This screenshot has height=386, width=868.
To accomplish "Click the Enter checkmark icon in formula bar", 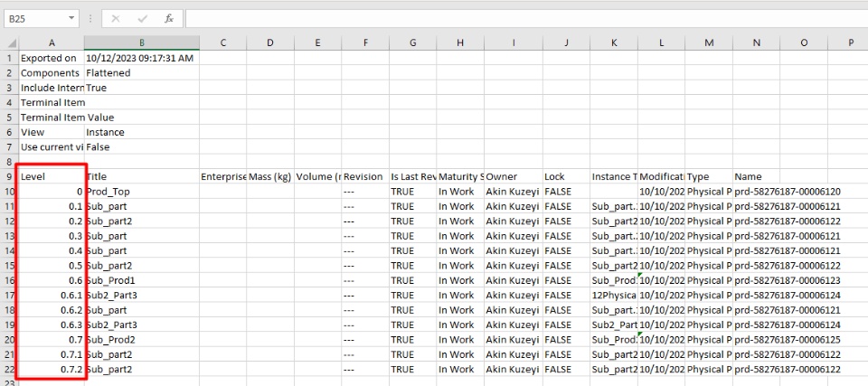I will click(142, 18).
